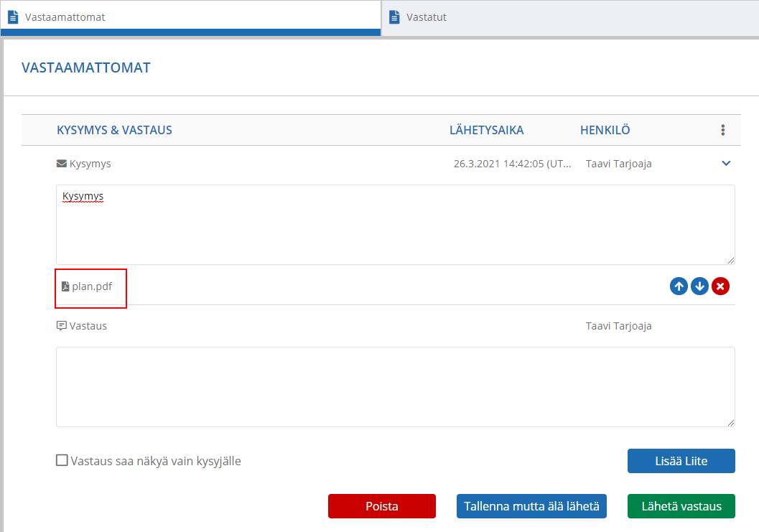Sort by the Lähetysaika column header
Image resolution: width=759 pixels, height=532 pixels.
[486, 130]
